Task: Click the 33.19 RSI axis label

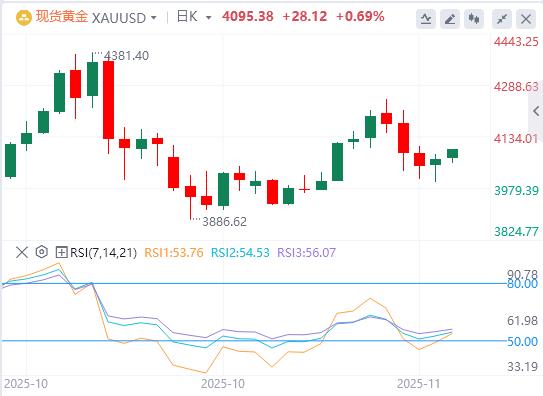Action: 523,366
